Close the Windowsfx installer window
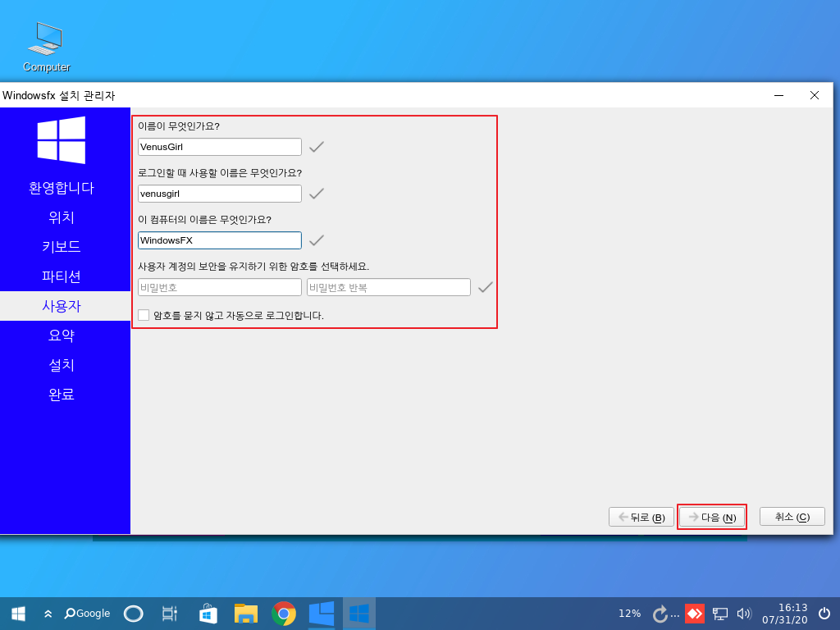This screenshot has height=630, width=840. [815, 95]
